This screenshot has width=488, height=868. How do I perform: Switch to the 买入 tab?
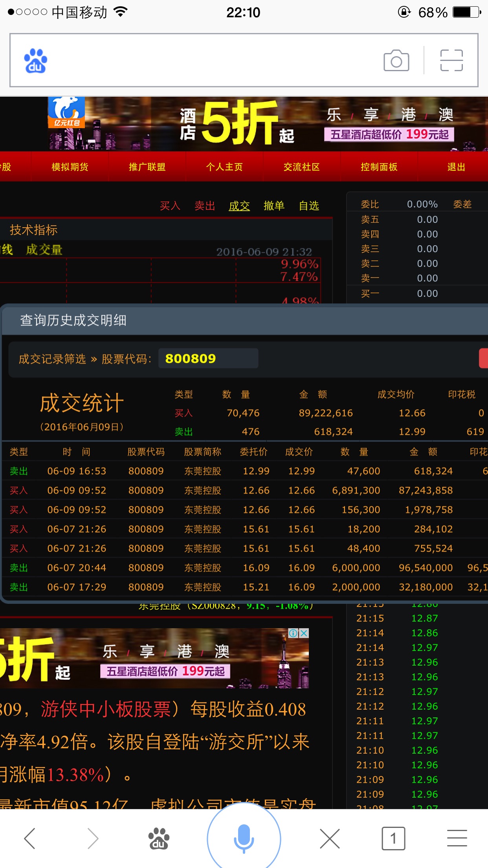(x=170, y=206)
